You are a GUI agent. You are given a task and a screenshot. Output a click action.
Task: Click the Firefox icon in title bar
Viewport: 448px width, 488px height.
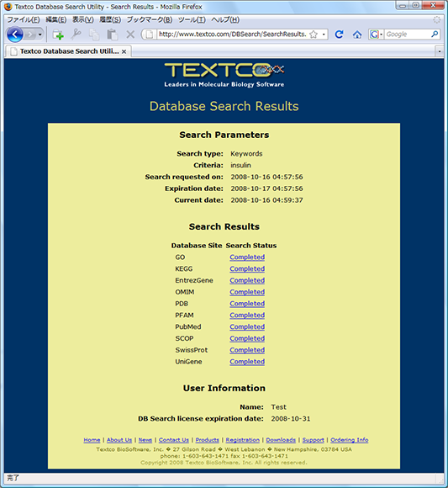[x=8, y=7]
